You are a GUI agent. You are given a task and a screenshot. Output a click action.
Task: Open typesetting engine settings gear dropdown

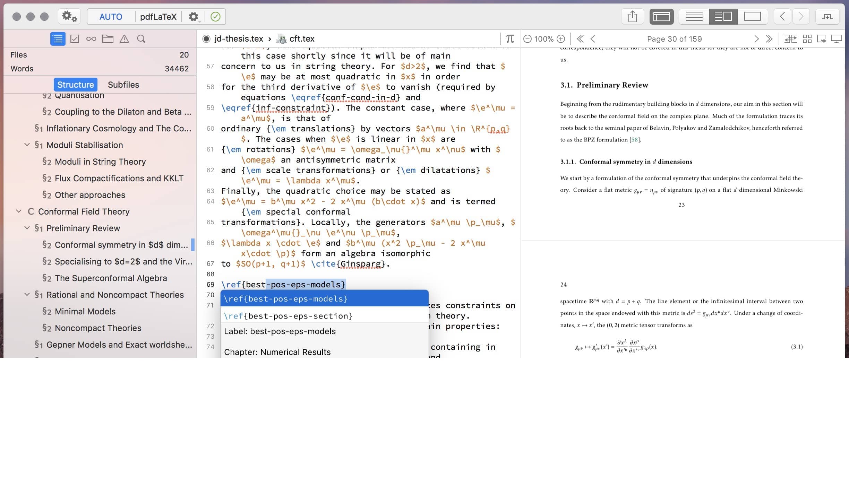[x=194, y=17]
